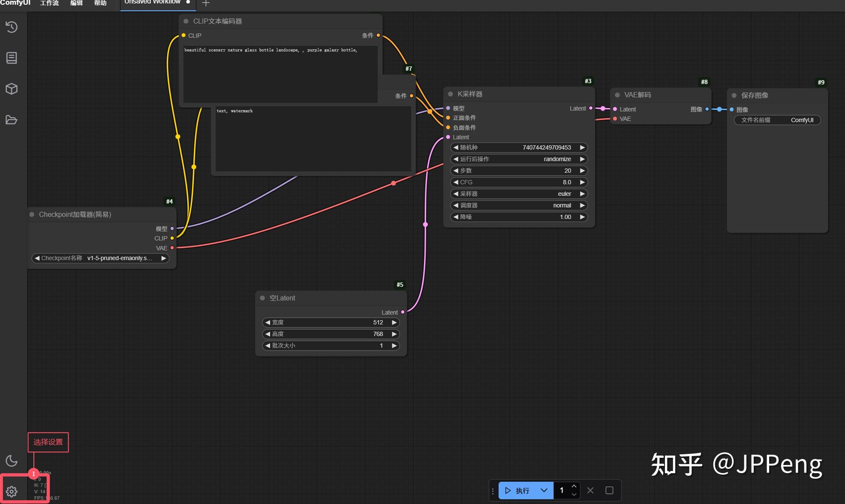845x504 pixels.
Task: Collapse the K采样器 node via its dot
Action: pos(451,94)
